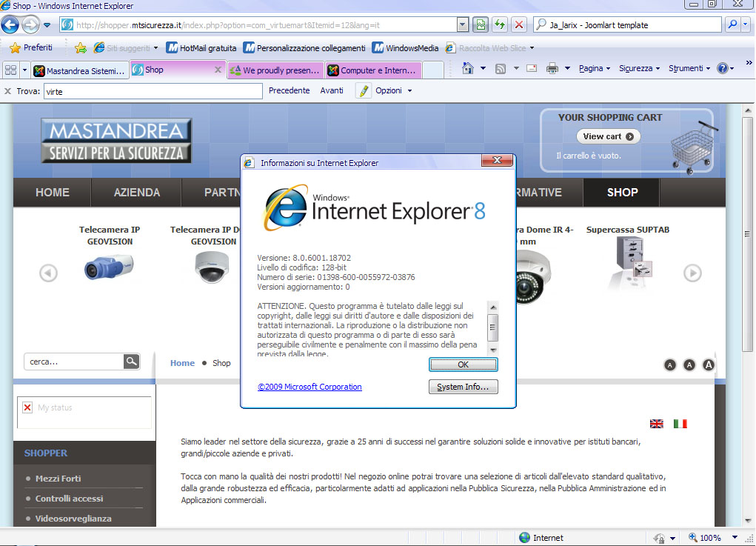Close the Trova find bar

(7, 90)
